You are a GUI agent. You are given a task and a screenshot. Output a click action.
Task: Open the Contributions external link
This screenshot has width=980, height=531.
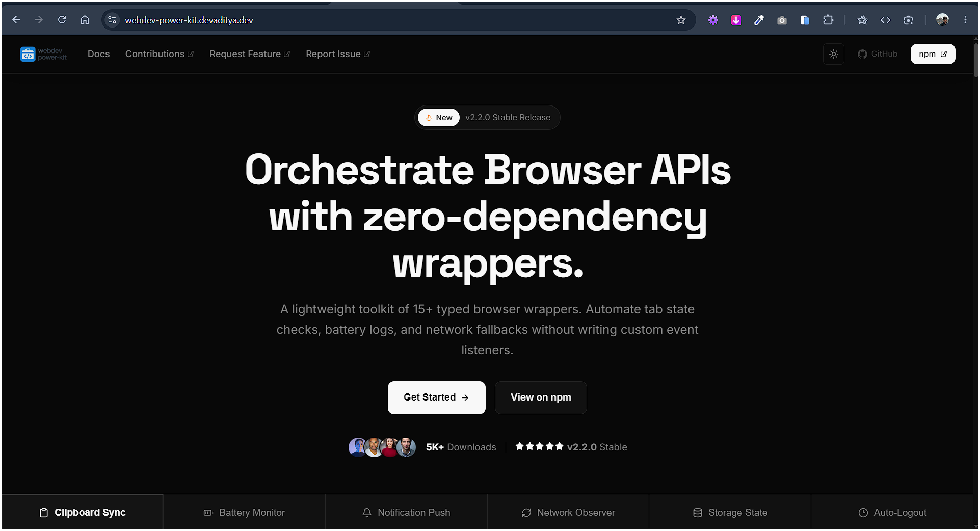pyautogui.click(x=160, y=54)
